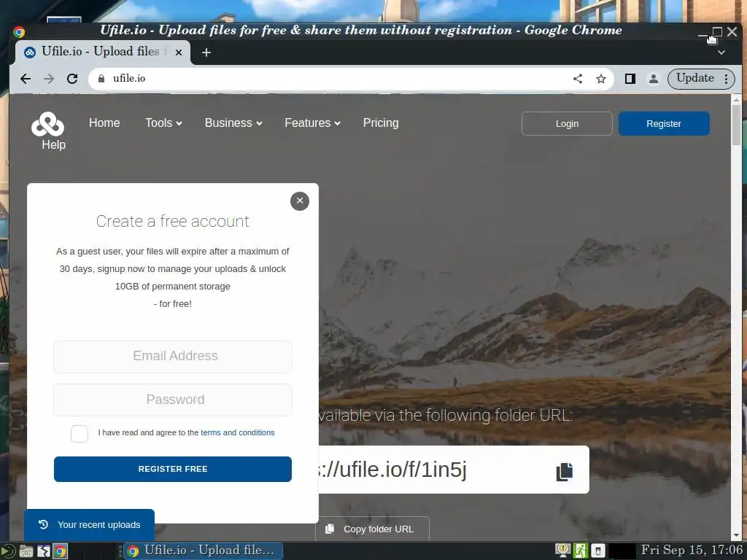The image size is (747, 560).
Task: Open Your recent uploads panel
Action: [89, 525]
